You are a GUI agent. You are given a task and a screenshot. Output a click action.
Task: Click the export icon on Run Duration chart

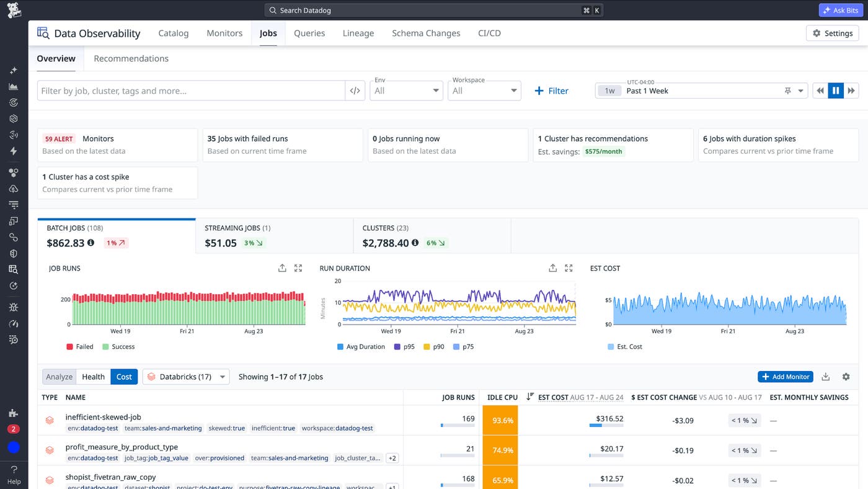click(553, 268)
